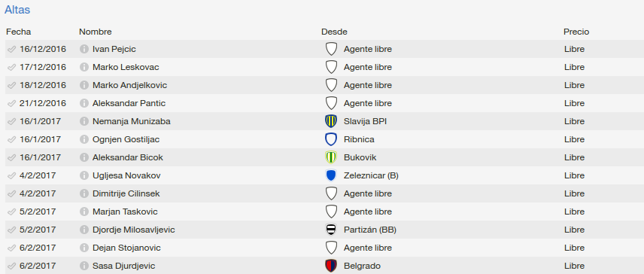Open the Altas section heading
This screenshot has height=274, width=644.
(17, 10)
